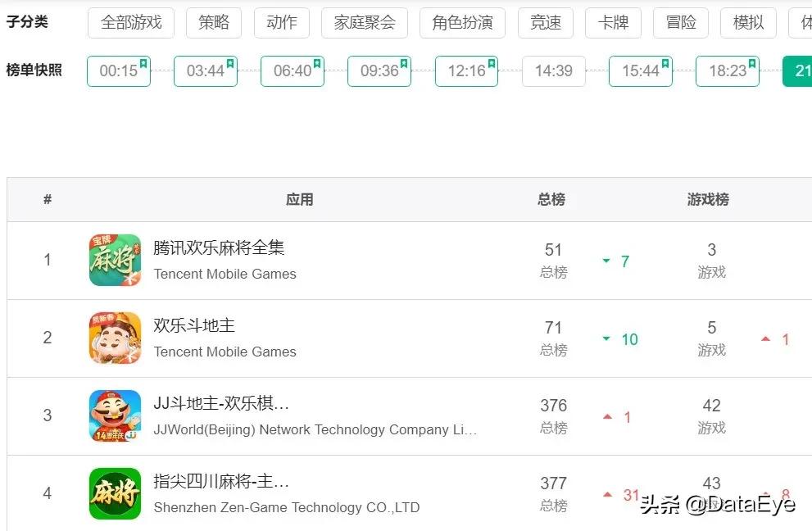Viewport: 812px width, 531px height.
Task: Choose the 卡牌 category
Action: 613,23
